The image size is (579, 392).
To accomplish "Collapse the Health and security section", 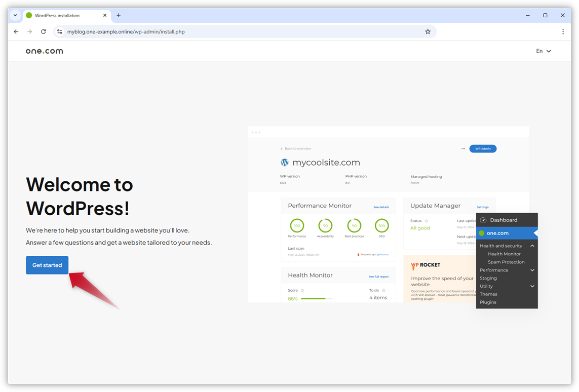I will pos(532,246).
